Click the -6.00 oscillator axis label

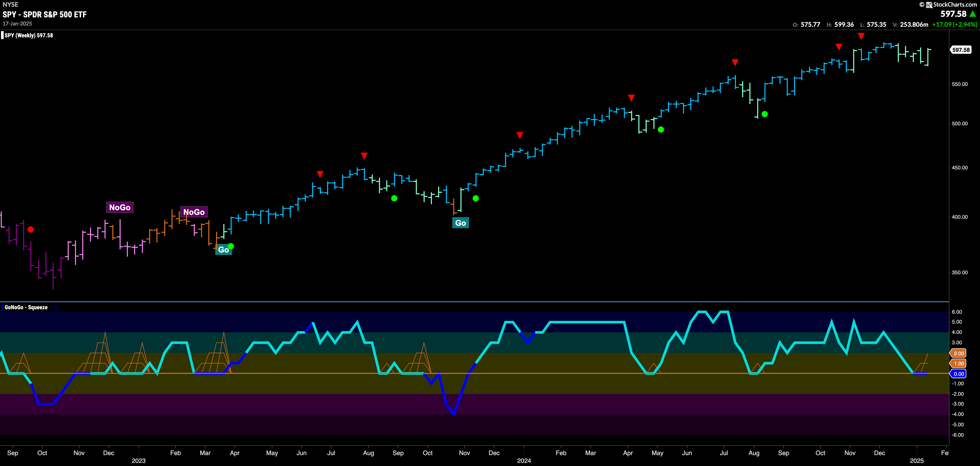tap(957, 435)
